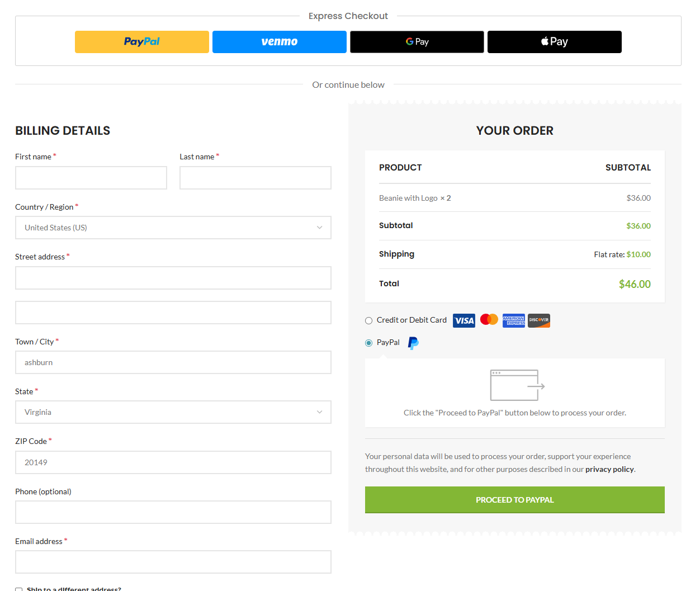Select the PayPal payment radio button

click(368, 343)
